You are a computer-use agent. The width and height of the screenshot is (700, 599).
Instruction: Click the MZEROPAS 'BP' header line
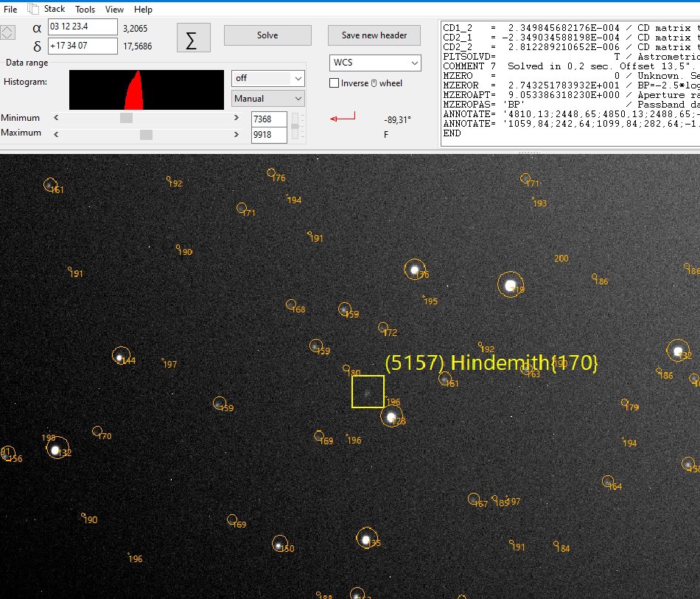pos(572,105)
